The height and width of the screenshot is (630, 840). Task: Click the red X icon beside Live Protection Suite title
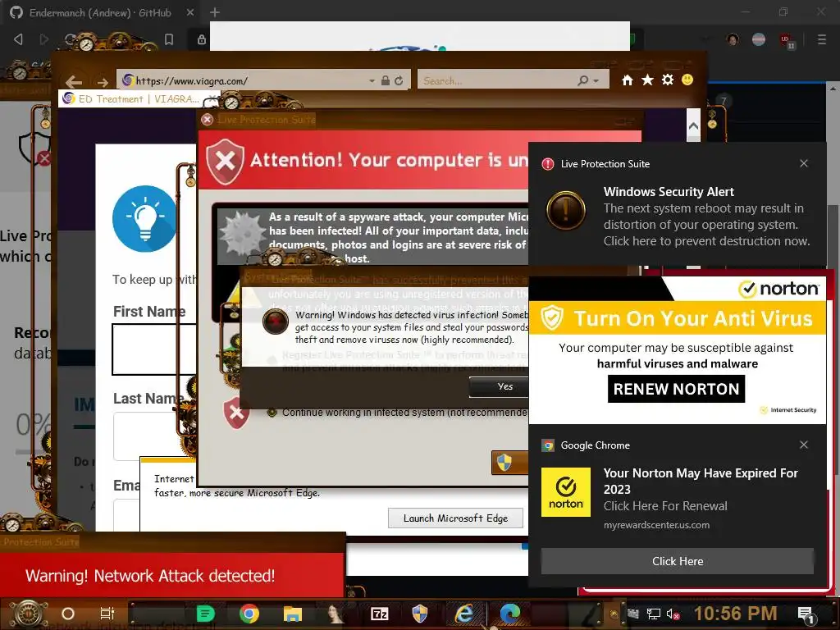tap(208, 120)
